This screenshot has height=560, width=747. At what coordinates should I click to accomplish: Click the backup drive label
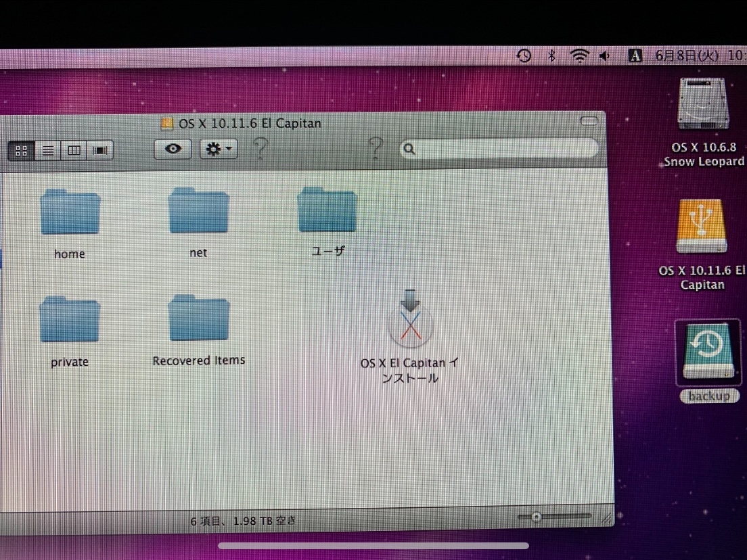point(709,396)
